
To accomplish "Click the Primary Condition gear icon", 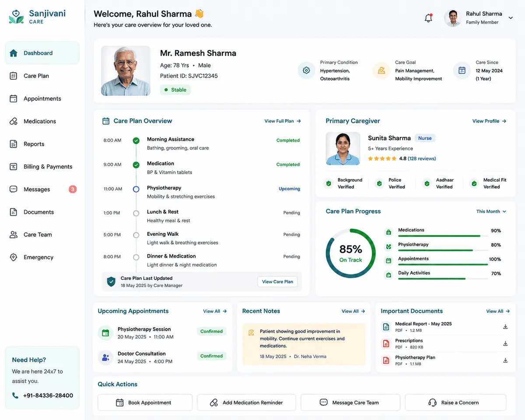I will (307, 70).
